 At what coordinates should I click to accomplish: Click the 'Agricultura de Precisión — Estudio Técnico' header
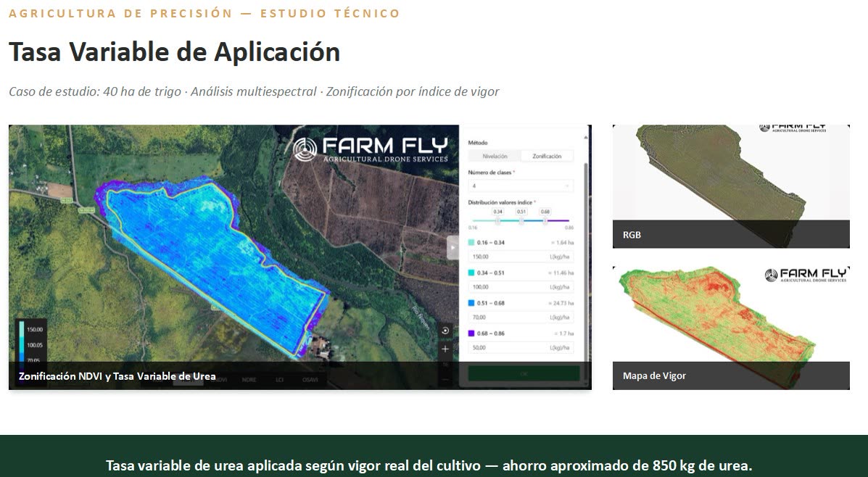(204, 13)
